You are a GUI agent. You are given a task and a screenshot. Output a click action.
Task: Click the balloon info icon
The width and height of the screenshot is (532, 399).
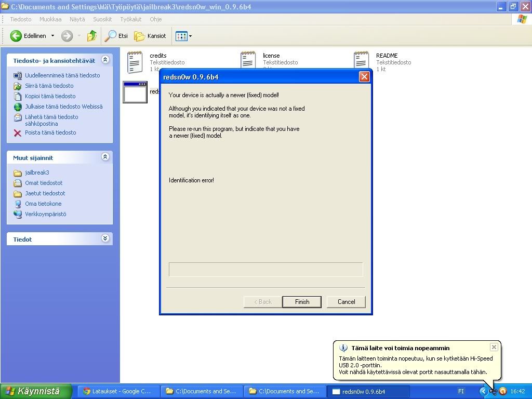click(343, 348)
